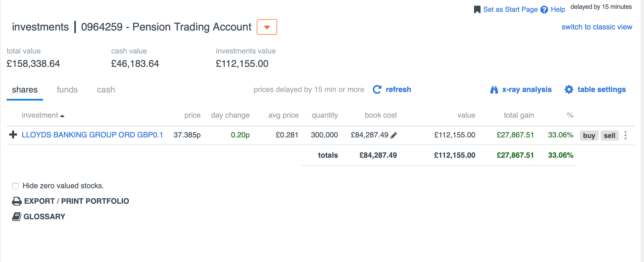Click the printer icon for Export / Print Portfolio
644x262 pixels.
click(x=17, y=201)
